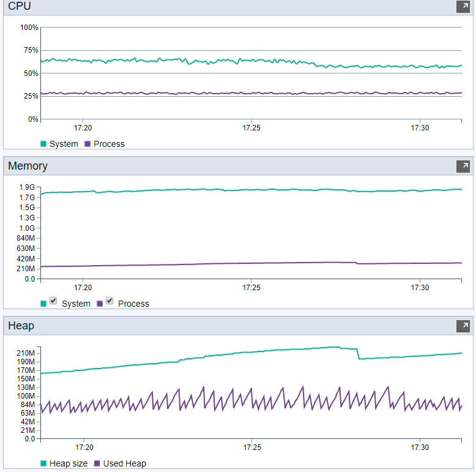Expand the Heap chart to full view
The image size is (476, 472).
pyautogui.click(x=463, y=326)
